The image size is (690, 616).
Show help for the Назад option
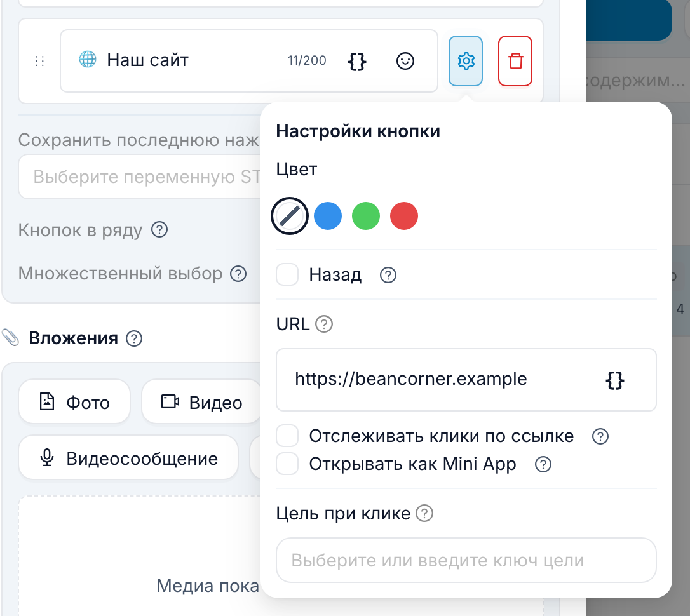tap(388, 275)
